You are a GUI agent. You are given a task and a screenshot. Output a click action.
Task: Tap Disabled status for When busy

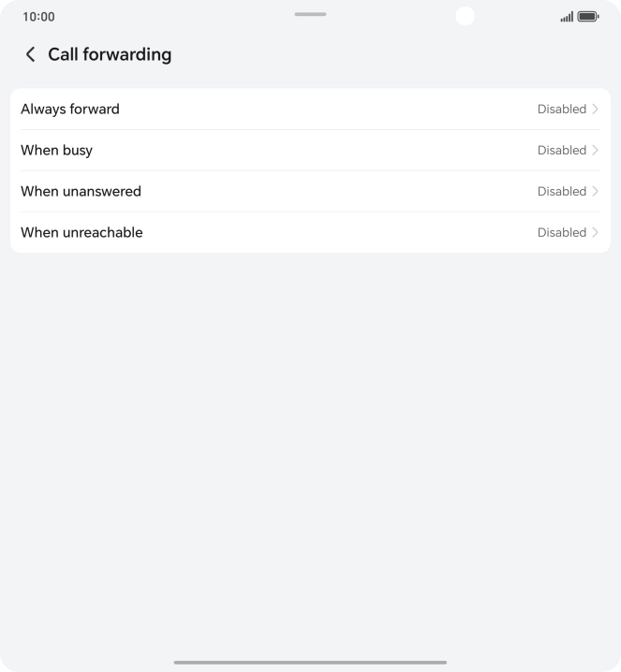561,150
